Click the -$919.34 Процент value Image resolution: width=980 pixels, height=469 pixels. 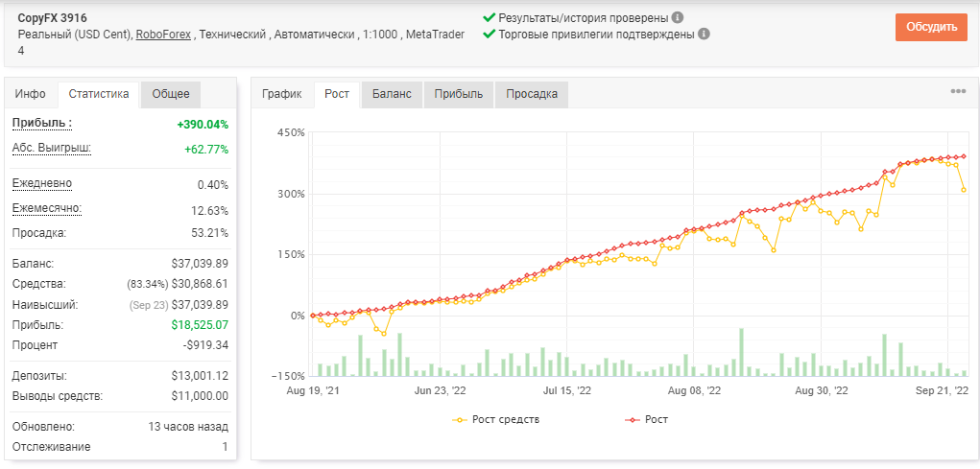click(207, 344)
